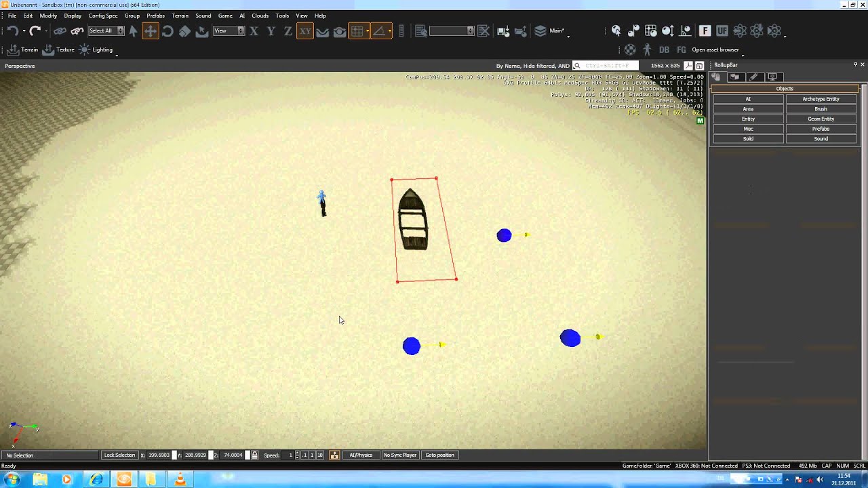This screenshot has height=488, width=868.
Task: Lock movement to X axis
Action: tap(254, 30)
